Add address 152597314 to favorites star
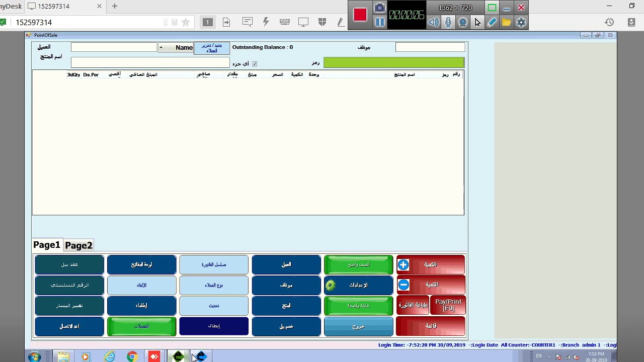Screen dimensions: 644x362 tap(186, 22)
